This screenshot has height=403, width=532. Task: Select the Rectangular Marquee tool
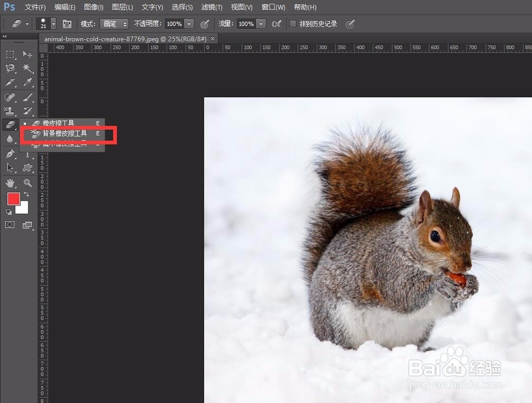[x=10, y=54]
